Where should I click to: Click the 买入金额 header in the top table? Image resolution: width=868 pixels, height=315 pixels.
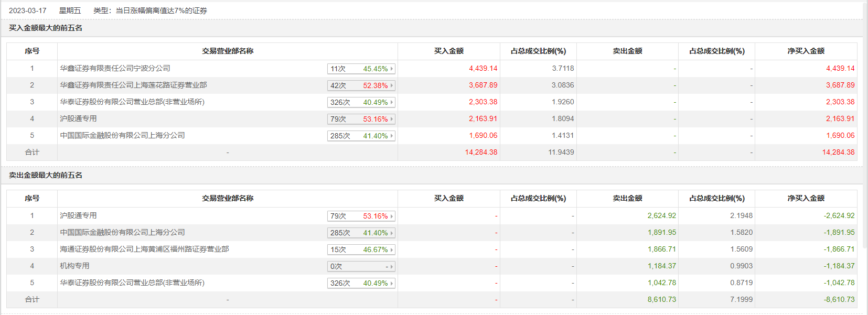tap(448, 51)
